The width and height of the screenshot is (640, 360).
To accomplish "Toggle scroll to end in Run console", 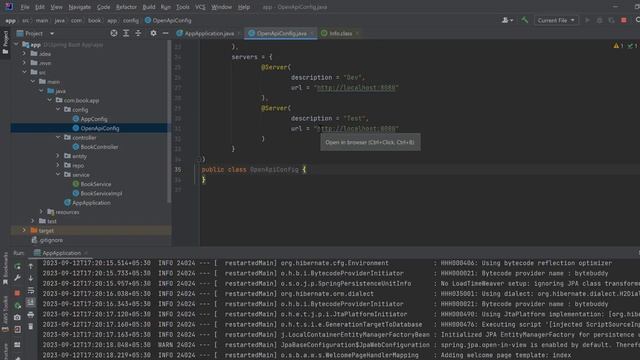I will pos(31,302).
